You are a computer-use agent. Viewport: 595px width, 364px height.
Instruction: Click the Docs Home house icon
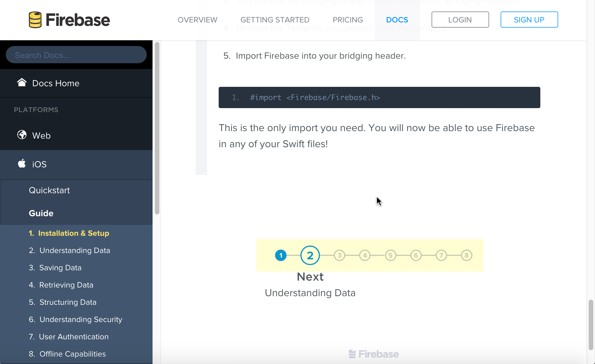tap(22, 83)
